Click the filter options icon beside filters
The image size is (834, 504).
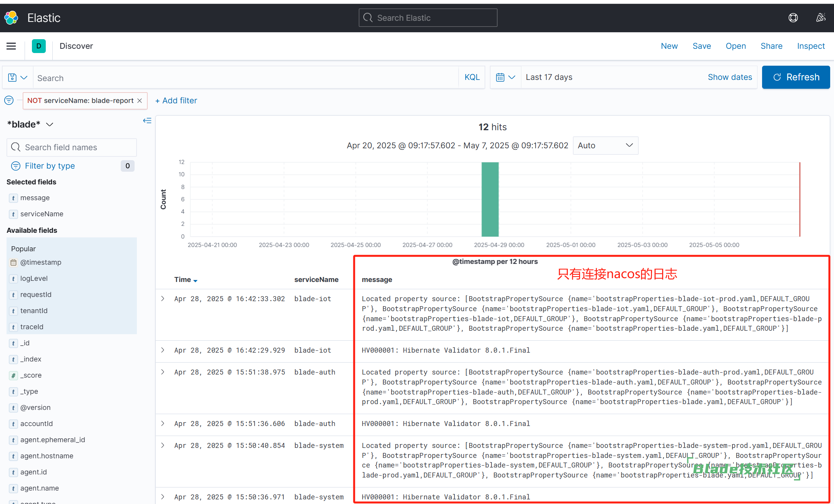(9, 100)
